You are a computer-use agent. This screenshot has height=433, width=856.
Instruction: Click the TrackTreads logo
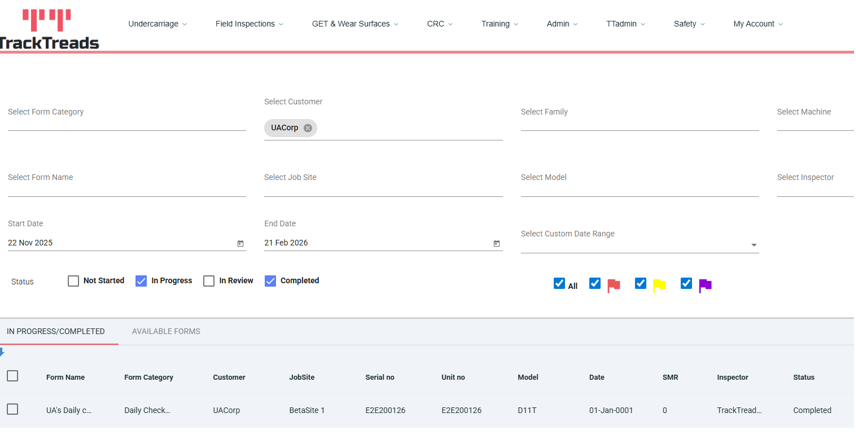tap(49, 29)
